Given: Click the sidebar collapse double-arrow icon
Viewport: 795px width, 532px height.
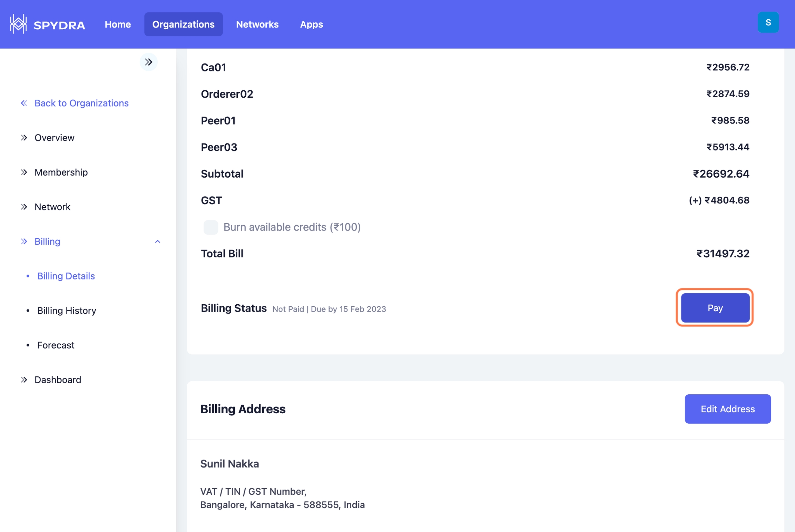Looking at the screenshot, I should (x=149, y=62).
